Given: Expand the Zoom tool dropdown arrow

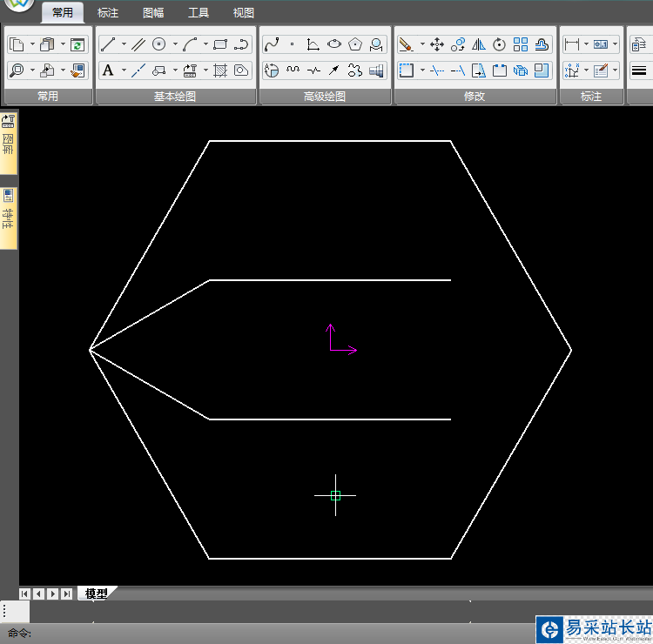Looking at the screenshot, I should [32, 70].
